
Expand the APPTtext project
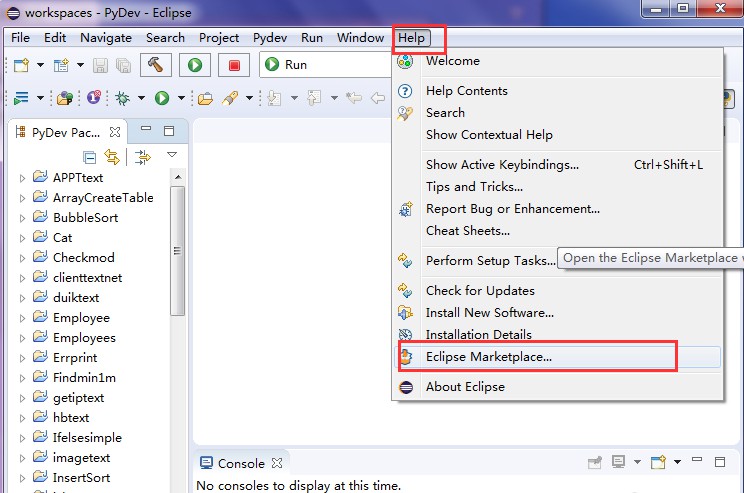click(22, 178)
